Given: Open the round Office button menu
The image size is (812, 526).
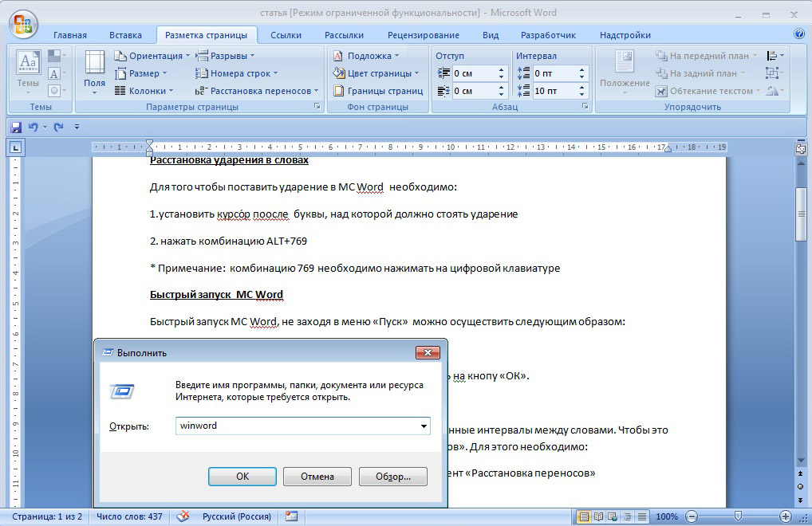Looking at the screenshot, I should tap(23, 24).
